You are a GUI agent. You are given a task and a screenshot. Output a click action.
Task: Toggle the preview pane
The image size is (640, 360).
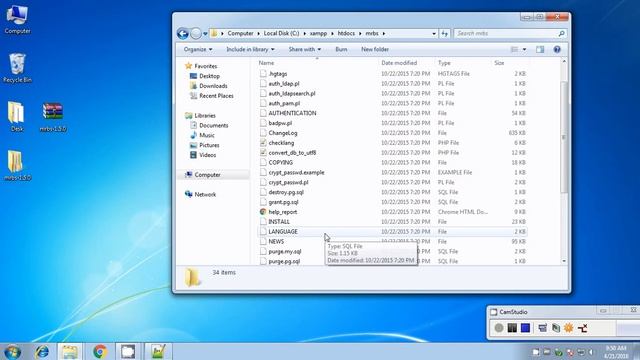point(540,49)
